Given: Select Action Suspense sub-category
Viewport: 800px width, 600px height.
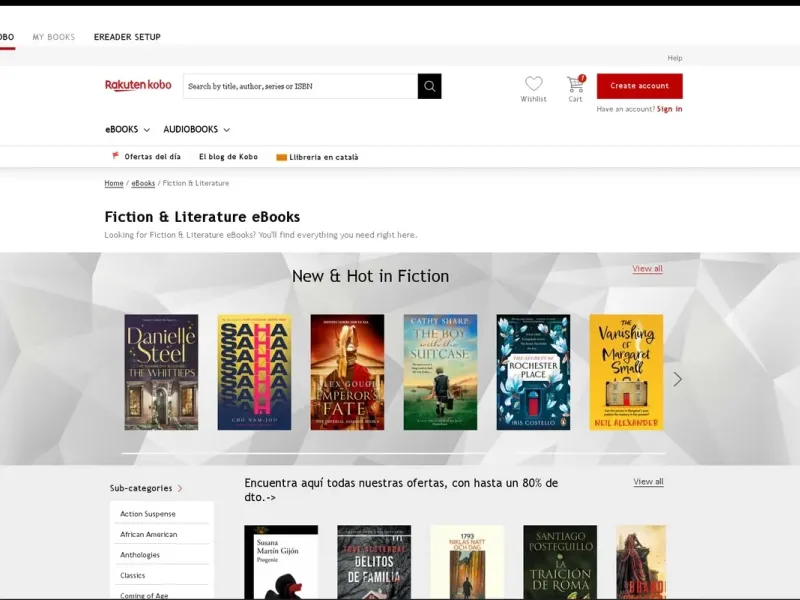Looking at the screenshot, I should coord(148,514).
